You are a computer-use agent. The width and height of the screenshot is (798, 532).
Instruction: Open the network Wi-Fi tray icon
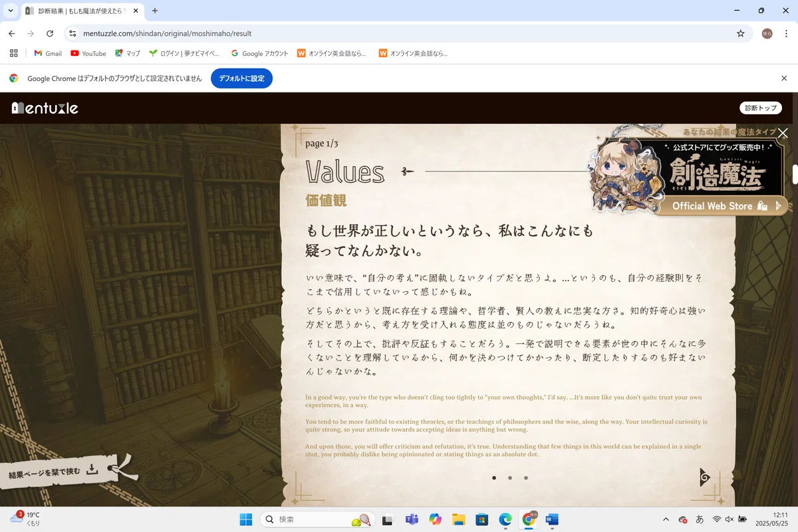(717, 519)
